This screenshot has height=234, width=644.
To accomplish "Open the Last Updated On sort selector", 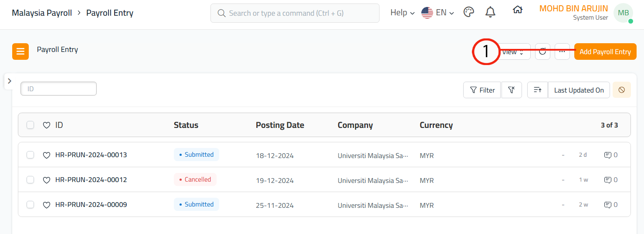I will [579, 90].
